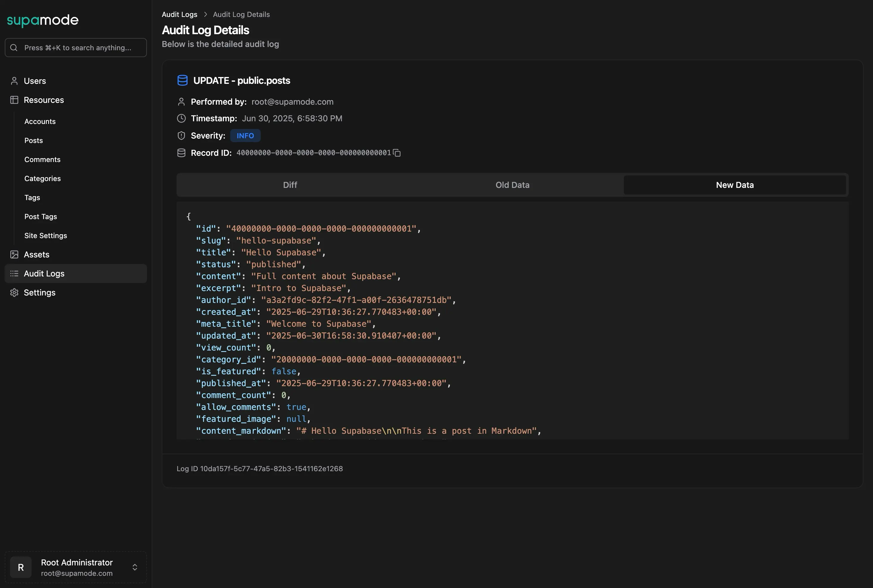Click inside the search anything field
This screenshot has width=873, height=588.
pos(75,48)
